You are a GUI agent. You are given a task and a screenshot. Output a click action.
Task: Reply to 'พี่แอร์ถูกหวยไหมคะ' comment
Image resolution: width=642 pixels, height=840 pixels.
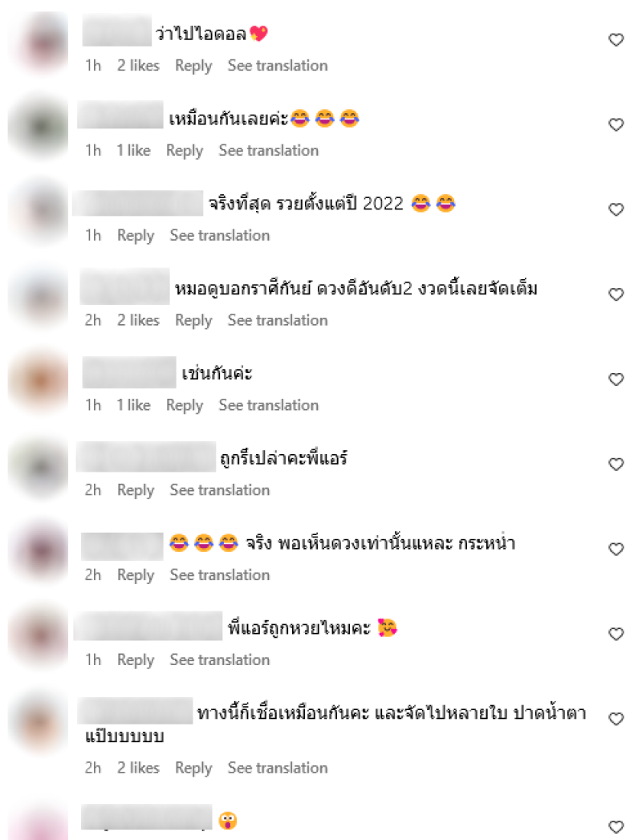pos(136,660)
